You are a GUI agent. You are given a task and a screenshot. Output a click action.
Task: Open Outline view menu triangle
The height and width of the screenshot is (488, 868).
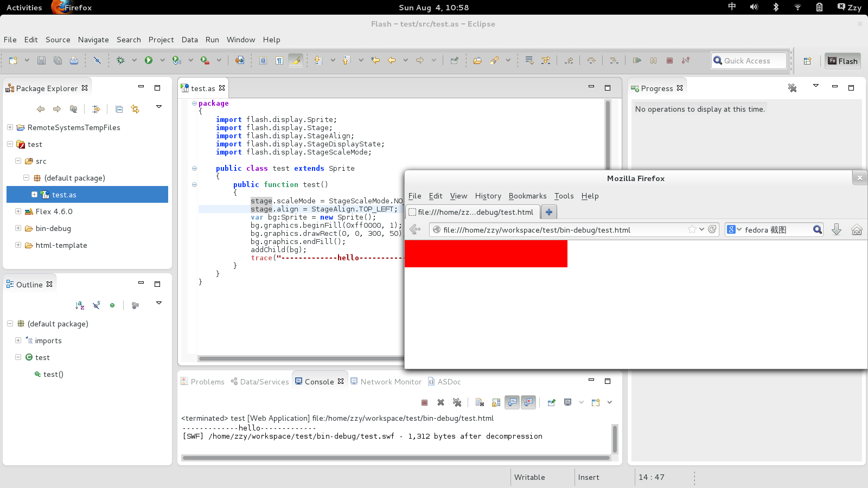pyautogui.click(x=159, y=303)
